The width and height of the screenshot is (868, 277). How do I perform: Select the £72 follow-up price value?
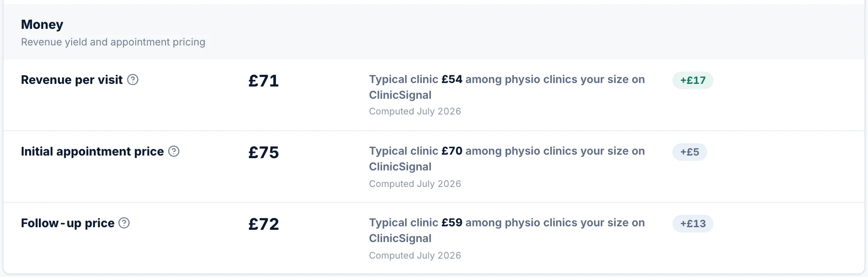point(263,224)
